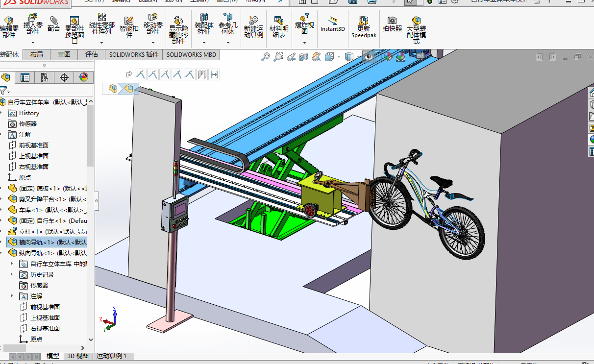Click the Apply Scene icon
This screenshot has height=364, width=594.
(x=400, y=57)
